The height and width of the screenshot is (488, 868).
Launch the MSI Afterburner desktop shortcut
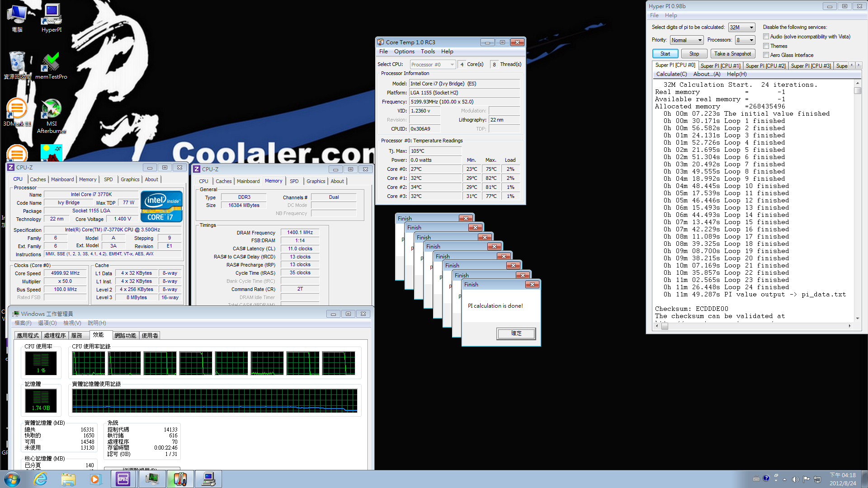(52, 116)
